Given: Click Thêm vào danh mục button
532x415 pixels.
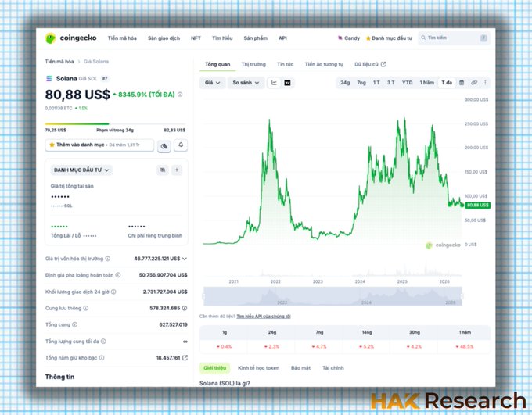Looking at the screenshot, I should (x=99, y=145).
